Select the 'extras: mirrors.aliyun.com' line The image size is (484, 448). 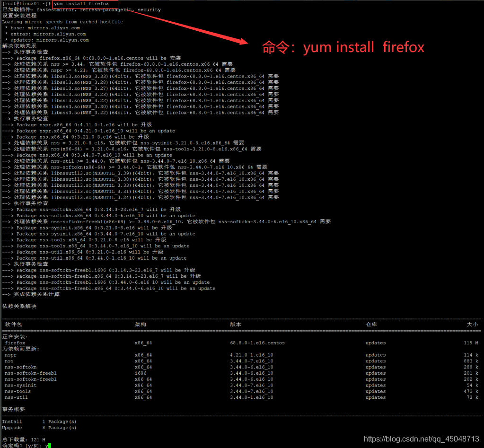(x=45, y=34)
